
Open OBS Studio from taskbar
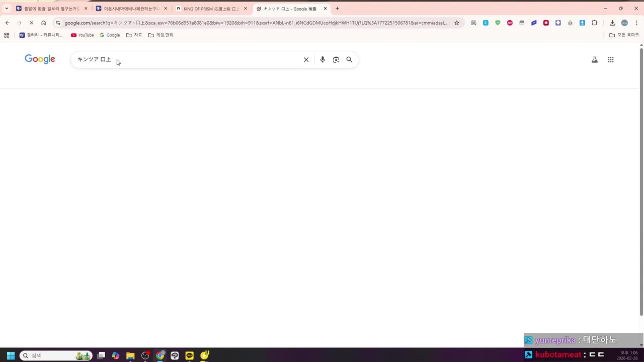[x=145, y=355]
